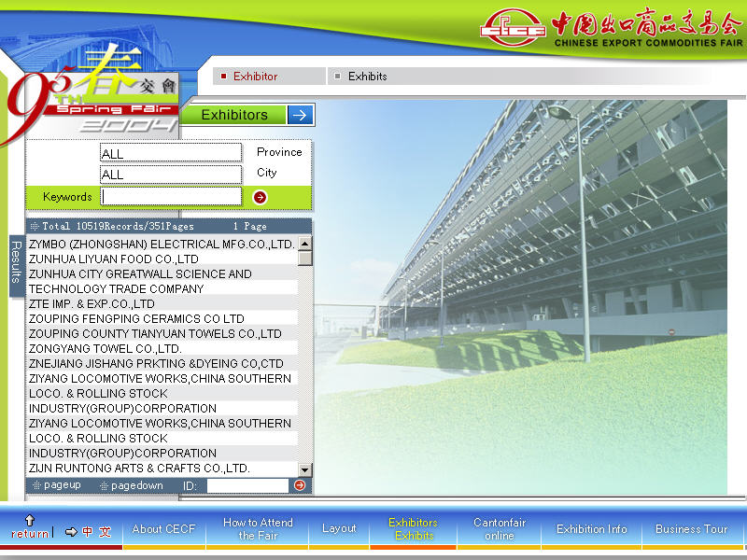Viewport: 747px width, 560px height.
Task: Switch to the Exhibits tab
Action: point(367,77)
